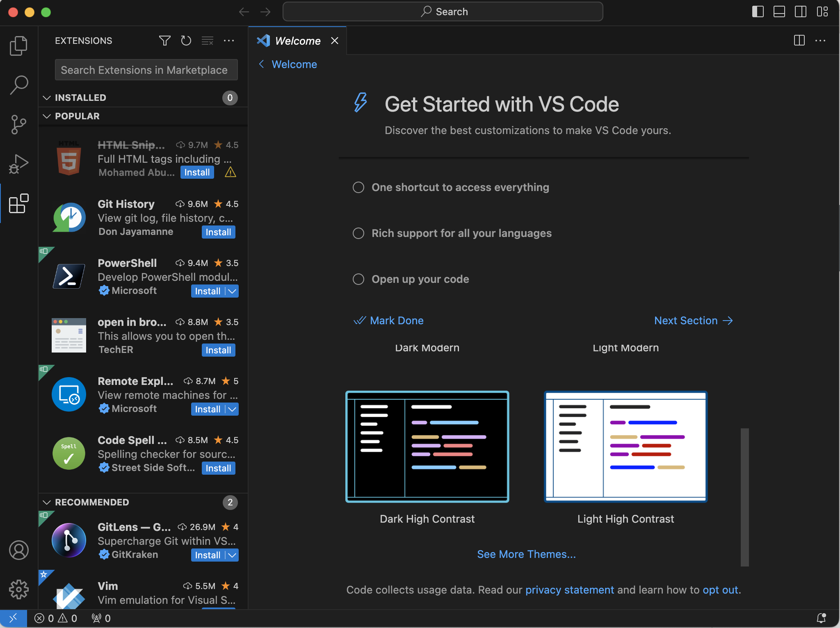Image resolution: width=840 pixels, height=628 pixels.
Task: Click forwarded ports status item
Action: pos(101,618)
